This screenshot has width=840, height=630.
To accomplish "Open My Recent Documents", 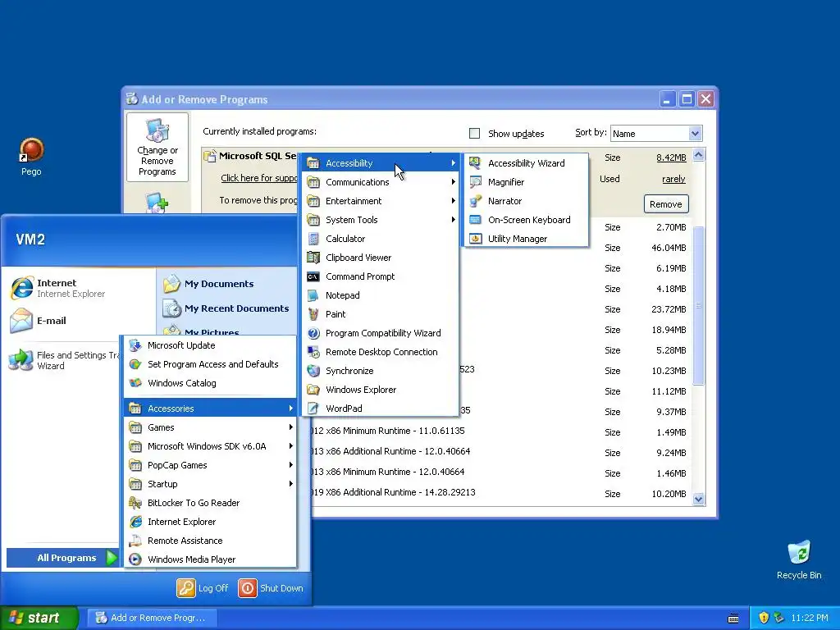I will tap(227, 308).
